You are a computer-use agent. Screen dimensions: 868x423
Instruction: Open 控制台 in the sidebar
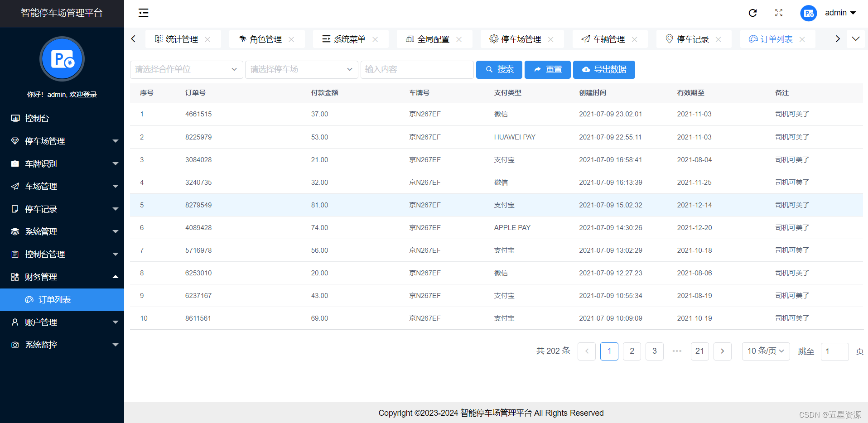62,118
